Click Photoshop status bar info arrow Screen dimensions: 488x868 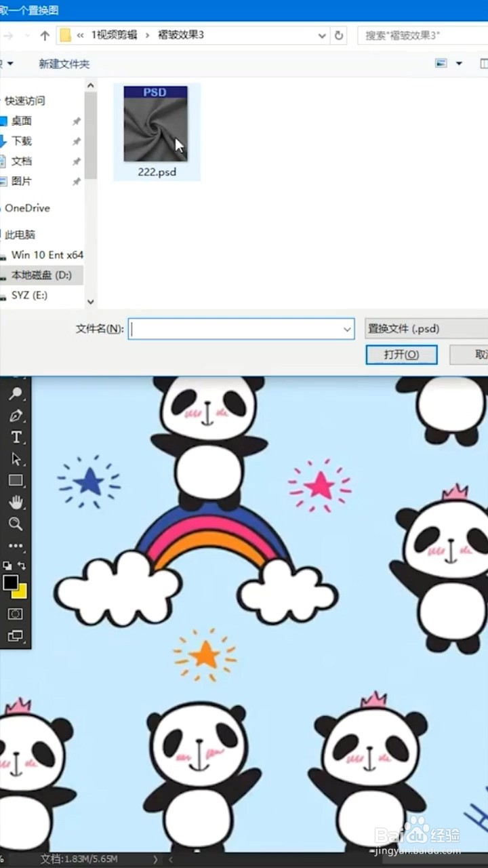155,859
